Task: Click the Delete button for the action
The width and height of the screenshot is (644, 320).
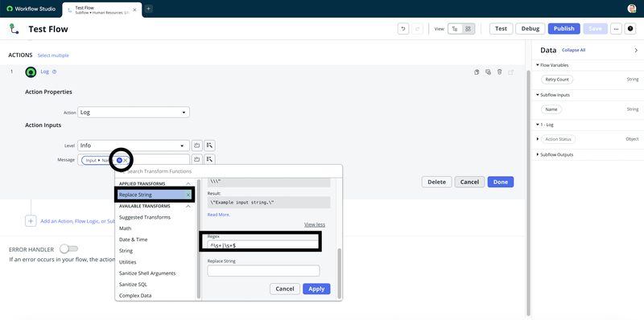Action: click(x=436, y=182)
